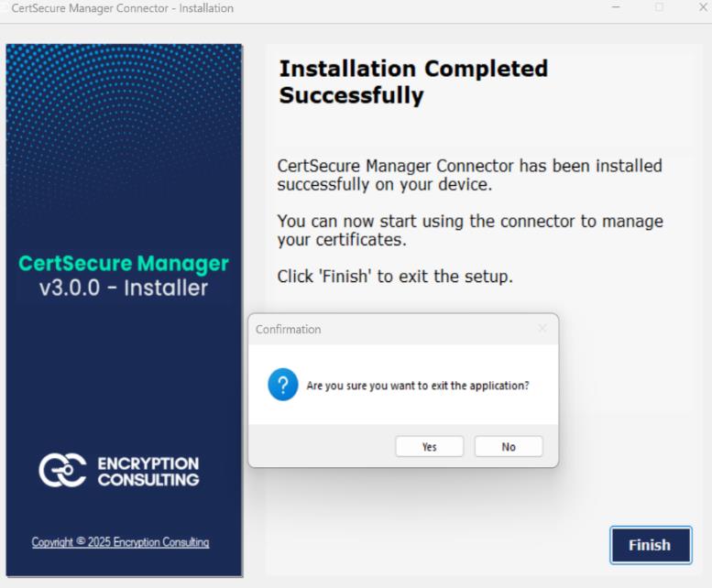
Task: Click the Encryption Consulting logo
Action: coord(119,471)
